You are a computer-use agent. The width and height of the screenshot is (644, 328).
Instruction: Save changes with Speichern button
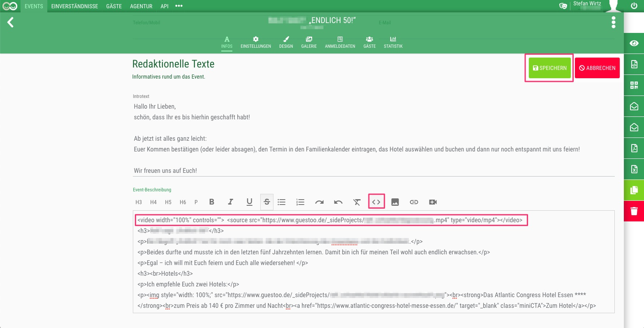point(549,68)
